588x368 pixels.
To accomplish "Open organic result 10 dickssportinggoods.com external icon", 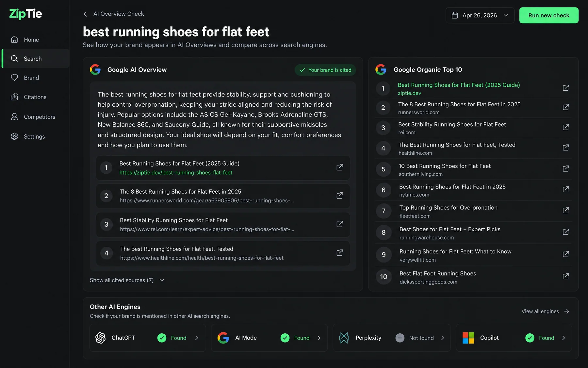I will pyautogui.click(x=566, y=276).
